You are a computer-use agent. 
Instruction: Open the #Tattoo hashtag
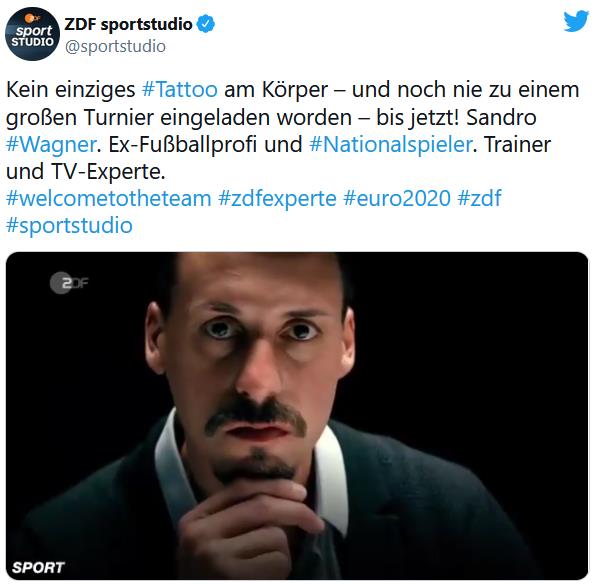(180, 90)
